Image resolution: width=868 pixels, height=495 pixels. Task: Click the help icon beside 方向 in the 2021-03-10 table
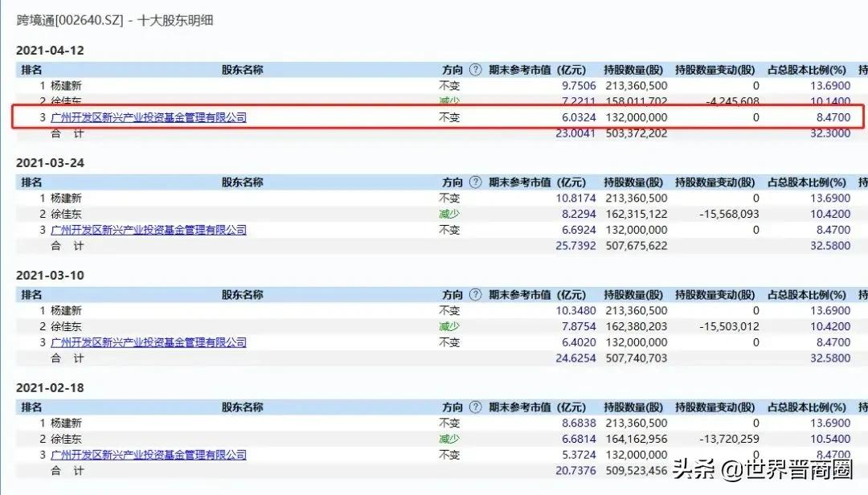(x=475, y=295)
